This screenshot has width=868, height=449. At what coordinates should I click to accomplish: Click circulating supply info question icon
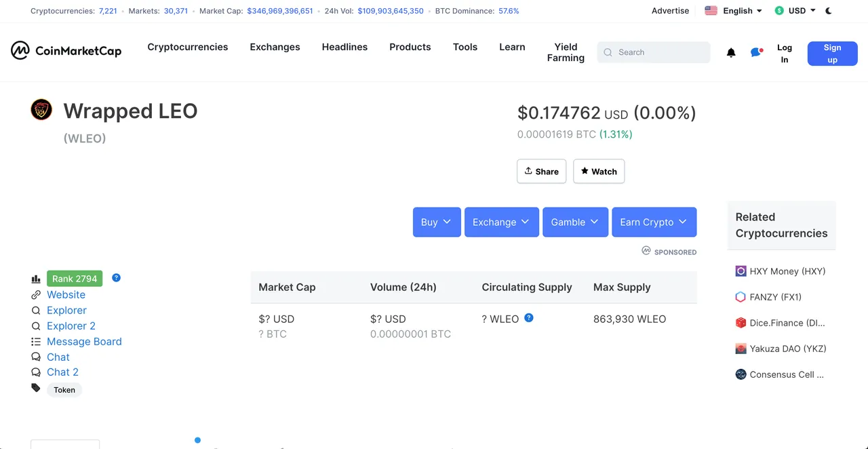[x=529, y=317]
